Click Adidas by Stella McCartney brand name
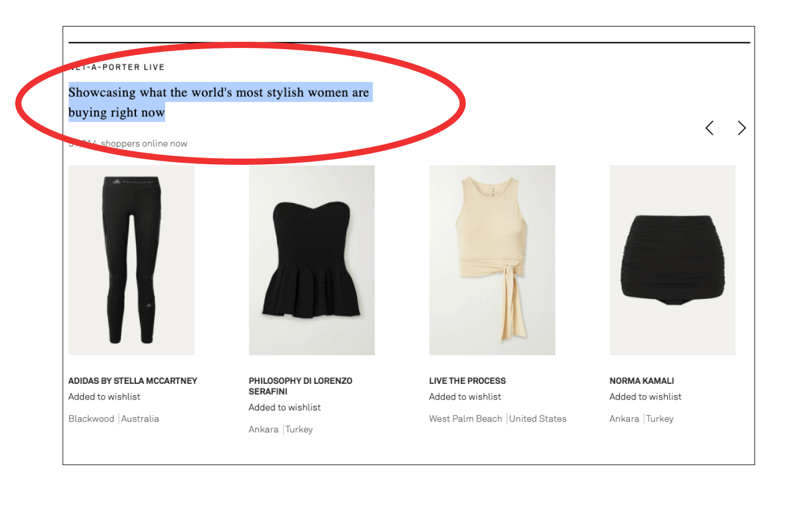Screen dimensions: 812x508 pyautogui.click(x=133, y=381)
